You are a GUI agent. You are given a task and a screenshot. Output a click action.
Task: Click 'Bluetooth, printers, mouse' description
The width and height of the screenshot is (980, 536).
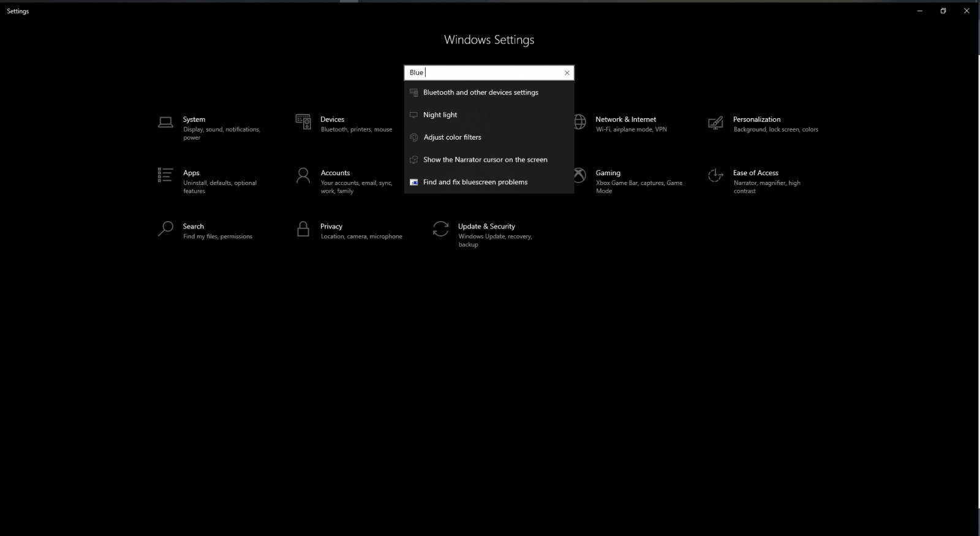pos(356,129)
